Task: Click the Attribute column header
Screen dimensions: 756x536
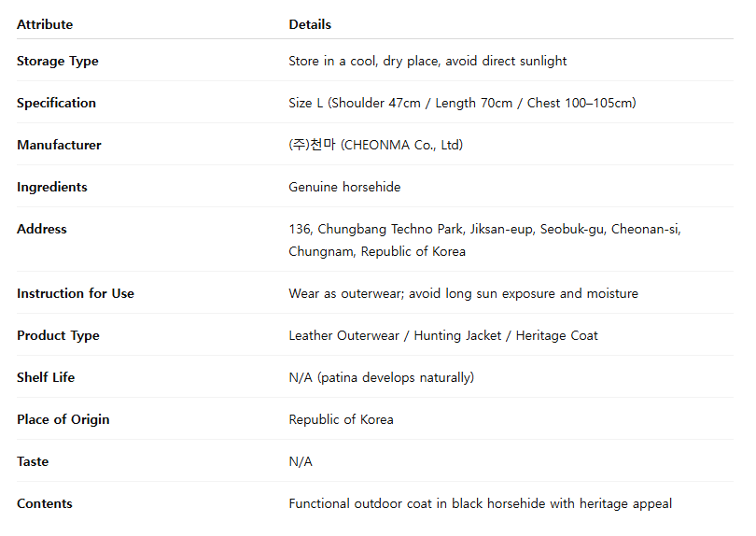Action: 45,24
